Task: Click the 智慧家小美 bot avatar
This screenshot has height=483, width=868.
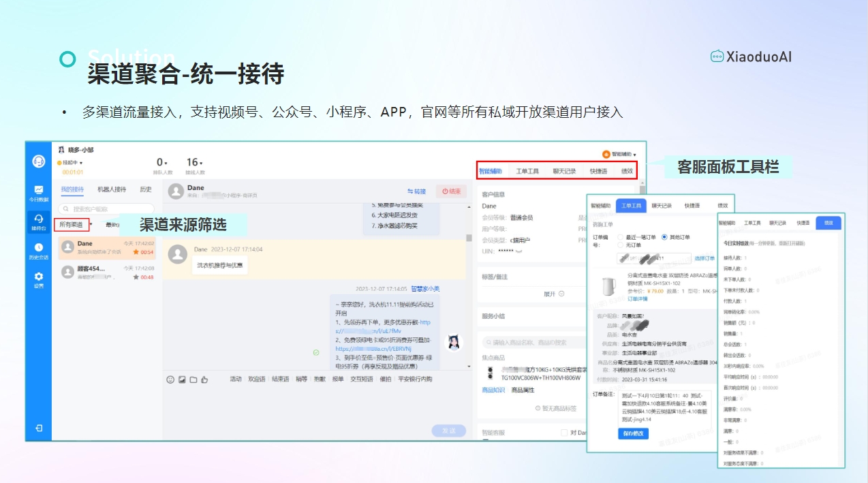Action: [x=453, y=343]
